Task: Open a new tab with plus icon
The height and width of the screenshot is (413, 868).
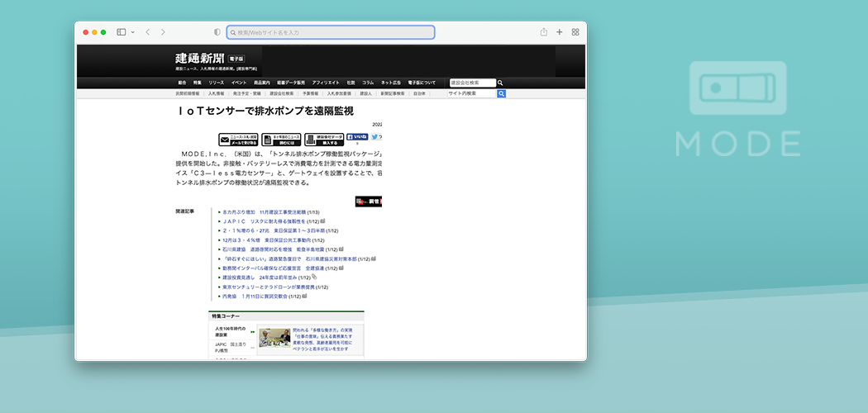Action: click(x=560, y=32)
